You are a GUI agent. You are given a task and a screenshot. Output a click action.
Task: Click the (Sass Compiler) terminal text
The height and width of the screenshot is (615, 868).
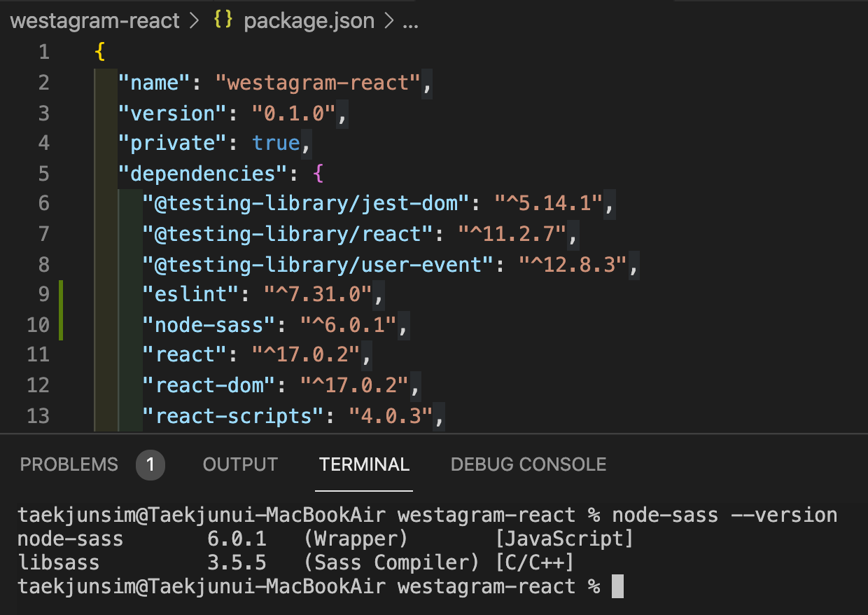point(391,562)
